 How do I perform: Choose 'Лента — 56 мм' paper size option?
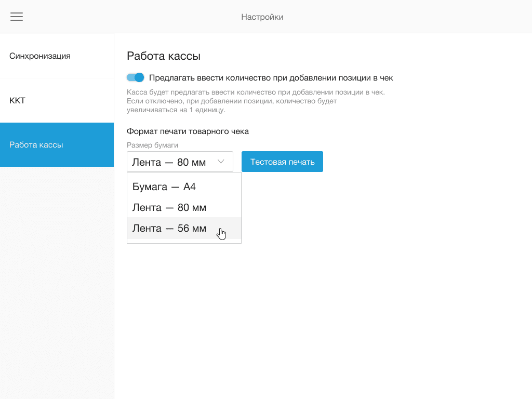tap(169, 228)
